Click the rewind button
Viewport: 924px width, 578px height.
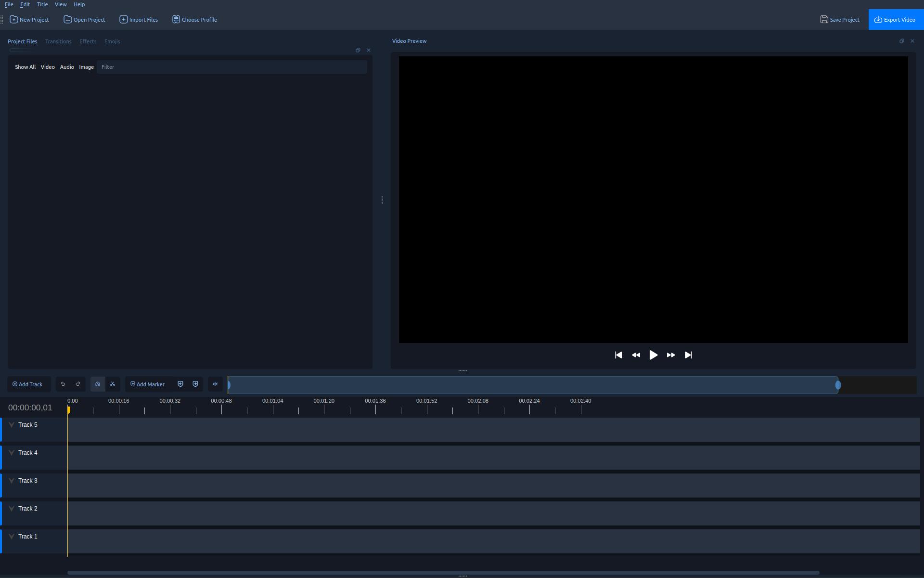tap(636, 355)
